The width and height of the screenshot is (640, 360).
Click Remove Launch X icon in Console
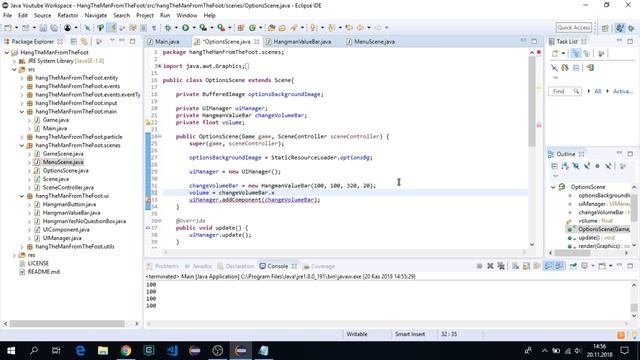pos(490,266)
